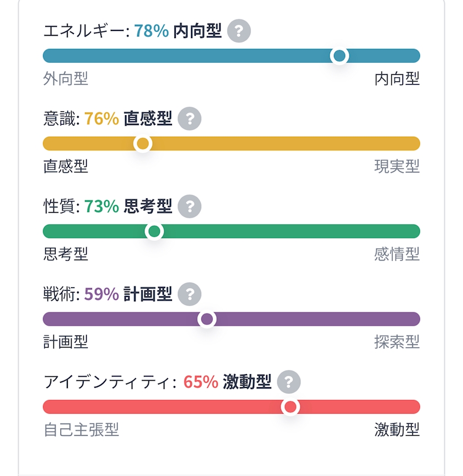Click the 78% energy percentage text
The image size is (463, 476).
coord(152,31)
